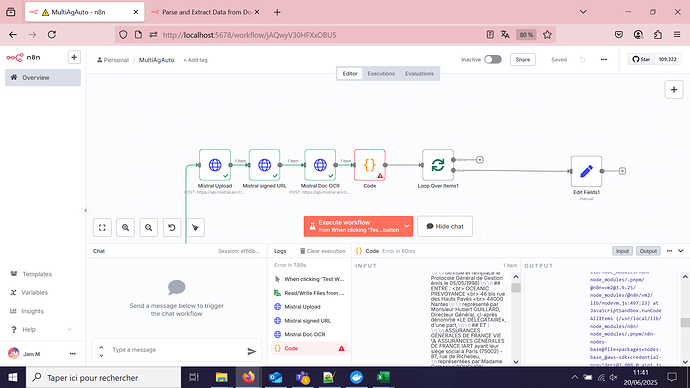The image size is (690, 388).
Task: Switch log view to Output
Action: (648, 251)
